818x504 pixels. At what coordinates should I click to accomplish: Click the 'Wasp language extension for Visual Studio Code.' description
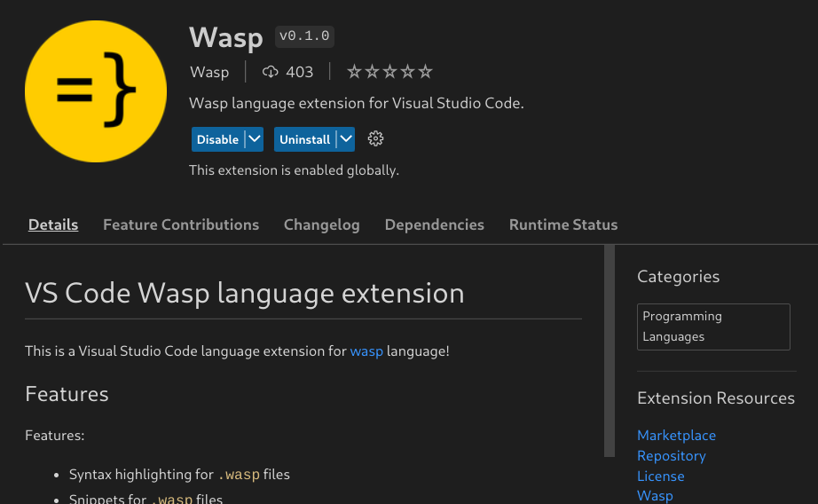(357, 103)
